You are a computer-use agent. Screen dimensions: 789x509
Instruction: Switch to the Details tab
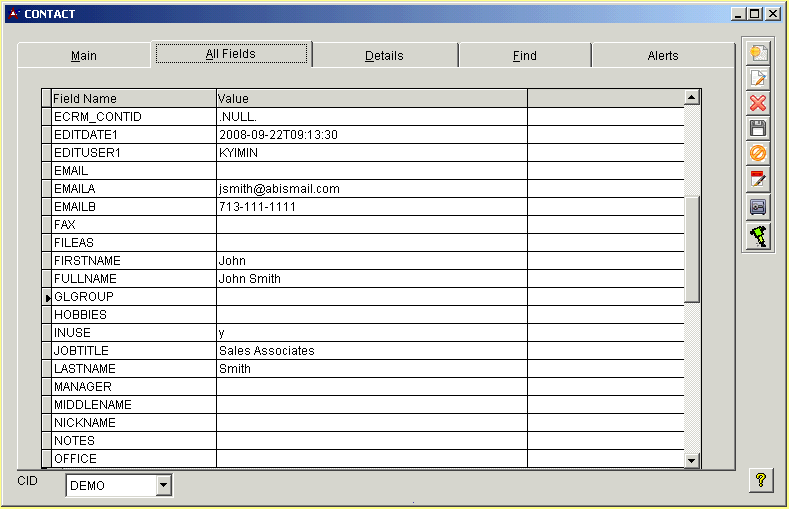[384, 56]
